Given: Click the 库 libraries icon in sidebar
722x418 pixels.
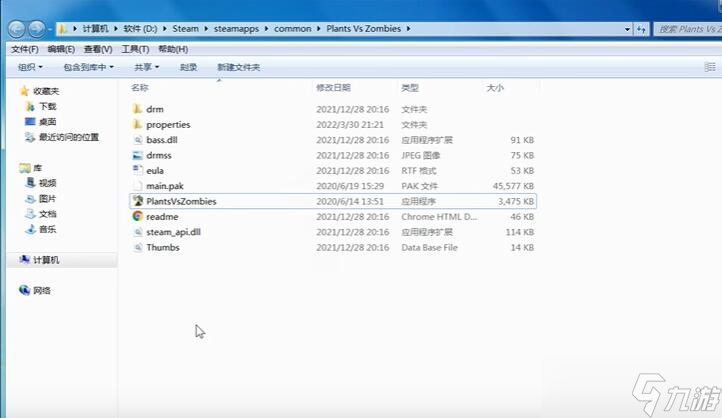Looking at the screenshot, I should [x=24, y=168].
